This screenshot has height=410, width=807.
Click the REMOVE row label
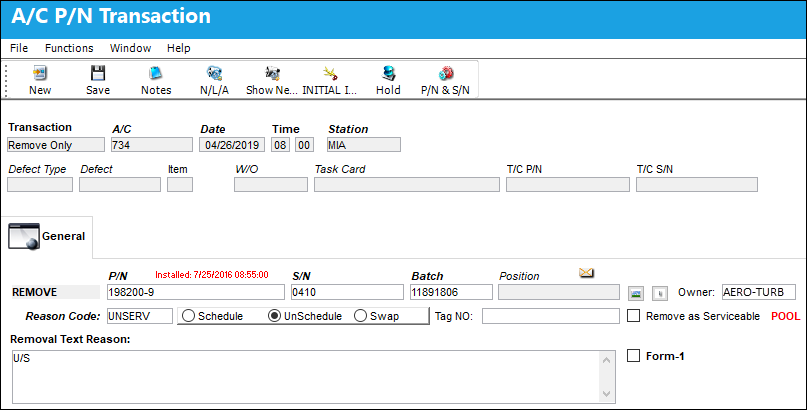coord(34,292)
